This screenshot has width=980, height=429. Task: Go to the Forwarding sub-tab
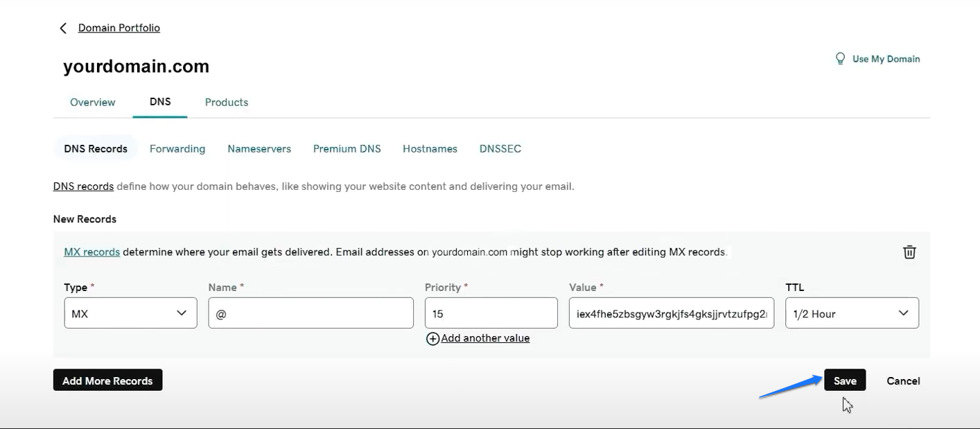tap(177, 149)
